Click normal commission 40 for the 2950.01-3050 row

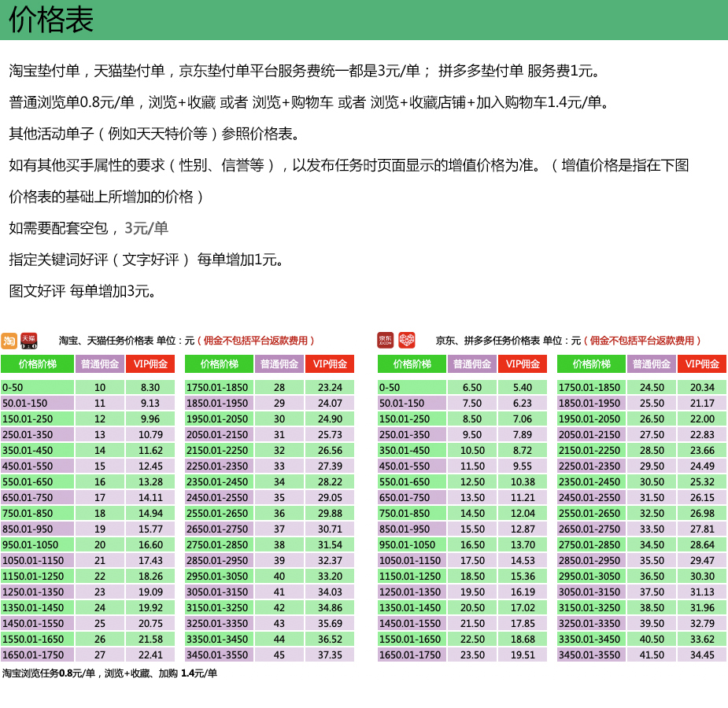pos(279,577)
